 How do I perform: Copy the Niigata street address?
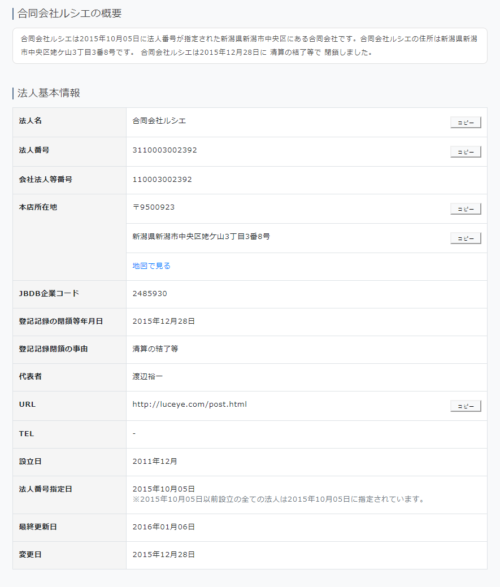(x=466, y=238)
